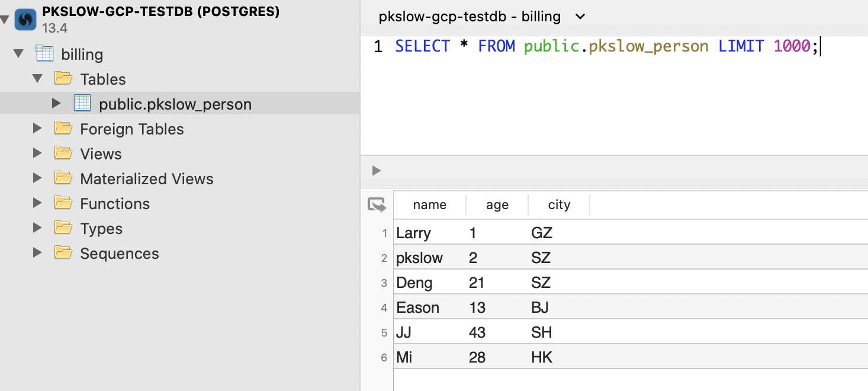The height and width of the screenshot is (391, 868).
Task: Click the PostgreSQL server connection icon
Action: tap(25, 19)
